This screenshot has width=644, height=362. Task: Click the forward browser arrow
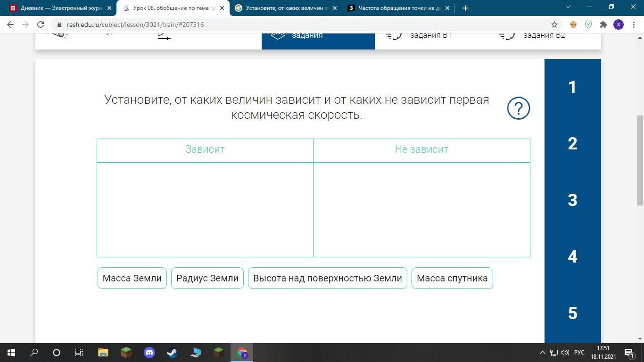coord(25,25)
